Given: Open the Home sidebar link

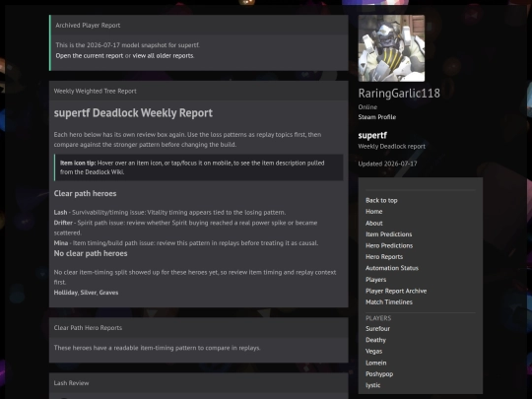Looking at the screenshot, I should [374, 212].
